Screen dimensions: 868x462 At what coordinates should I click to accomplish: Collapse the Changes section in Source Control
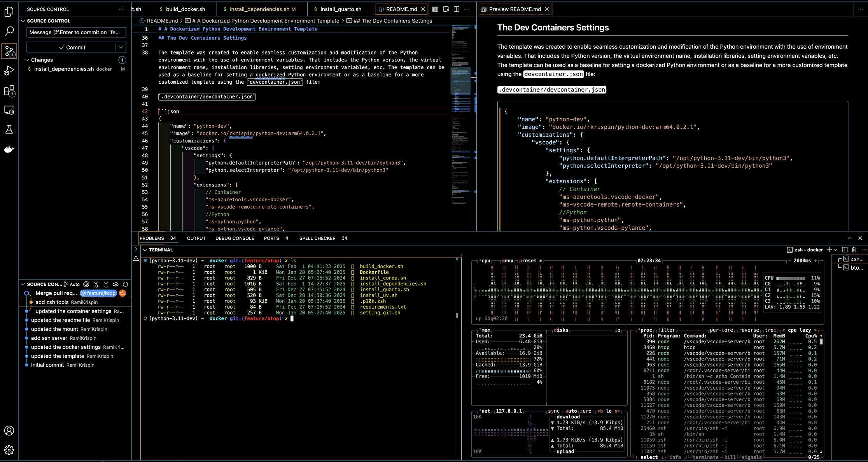27,60
